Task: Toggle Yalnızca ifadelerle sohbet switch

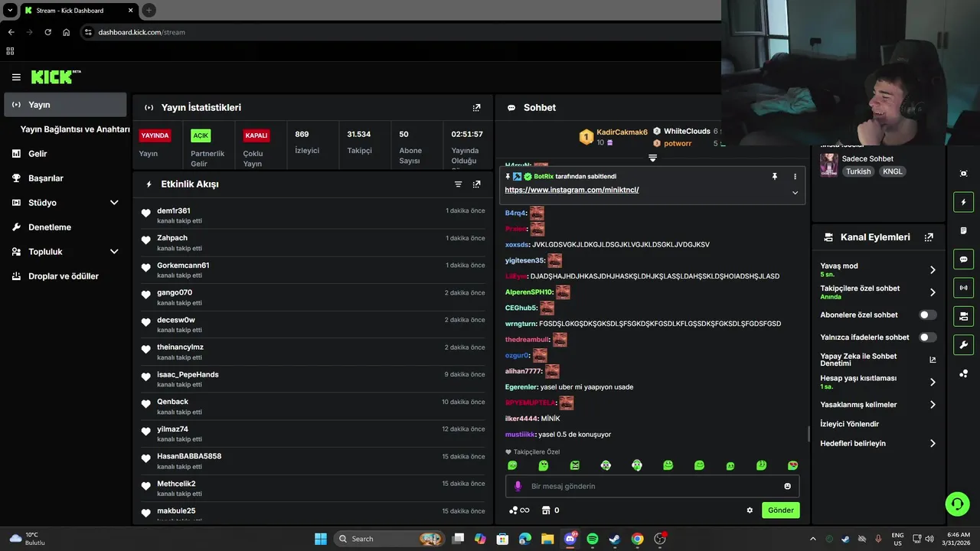Action: 928,337
